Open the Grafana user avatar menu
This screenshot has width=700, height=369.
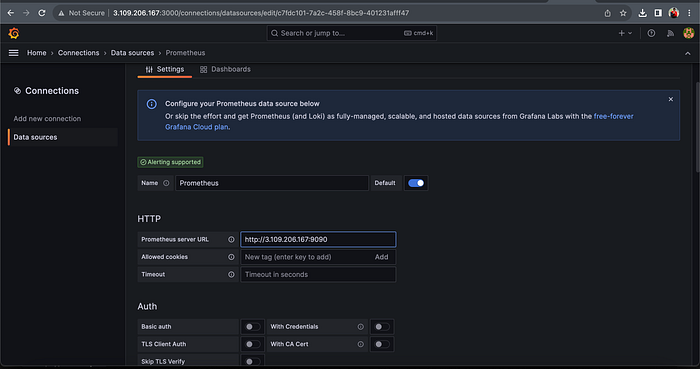[688, 33]
